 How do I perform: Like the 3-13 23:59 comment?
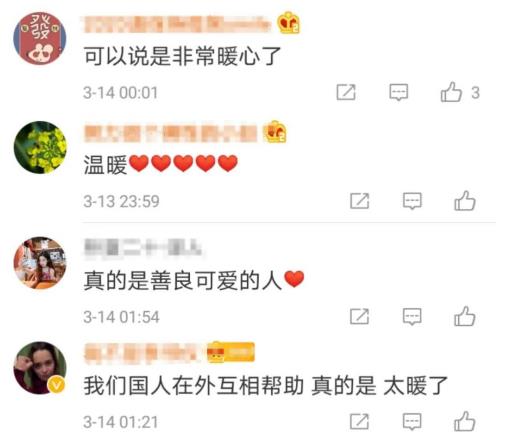pos(464,201)
